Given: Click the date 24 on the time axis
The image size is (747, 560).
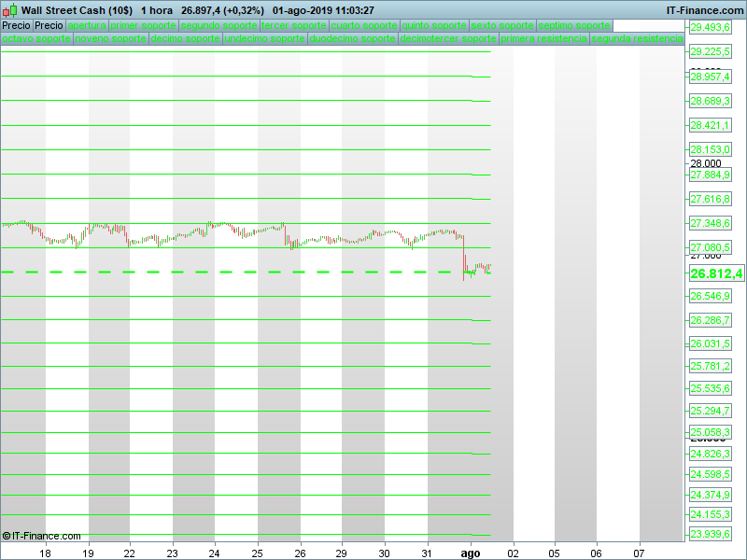Looking at the screenshot, I should 214,553.
